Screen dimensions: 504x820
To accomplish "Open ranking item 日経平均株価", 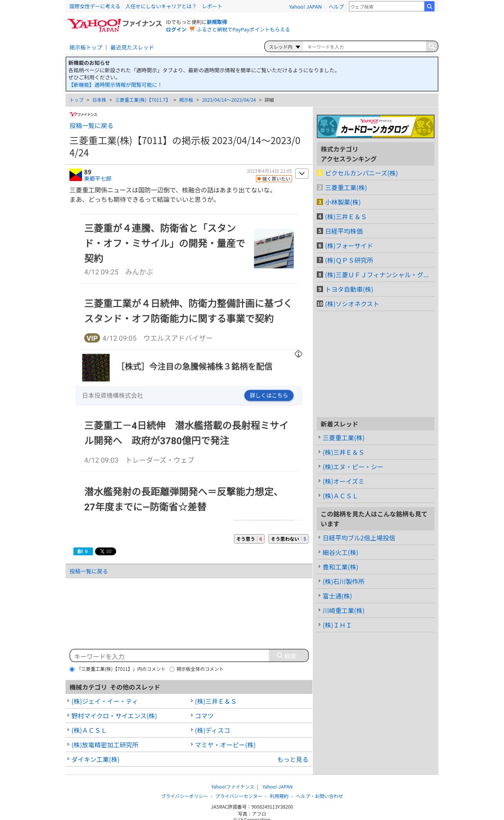I will pyautogui.click(x=344, y=231).
